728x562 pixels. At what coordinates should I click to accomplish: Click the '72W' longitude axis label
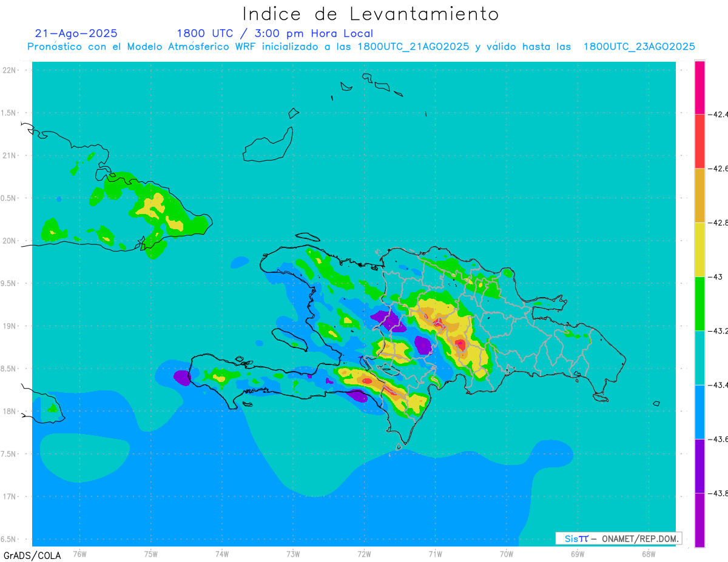click(364, 554)
